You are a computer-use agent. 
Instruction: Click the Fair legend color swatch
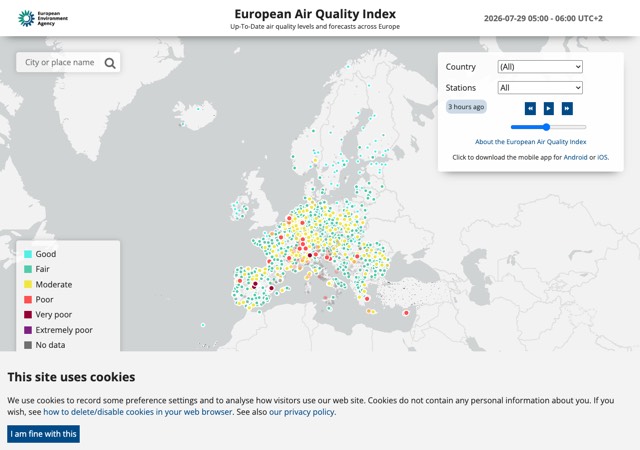[28, 269]
